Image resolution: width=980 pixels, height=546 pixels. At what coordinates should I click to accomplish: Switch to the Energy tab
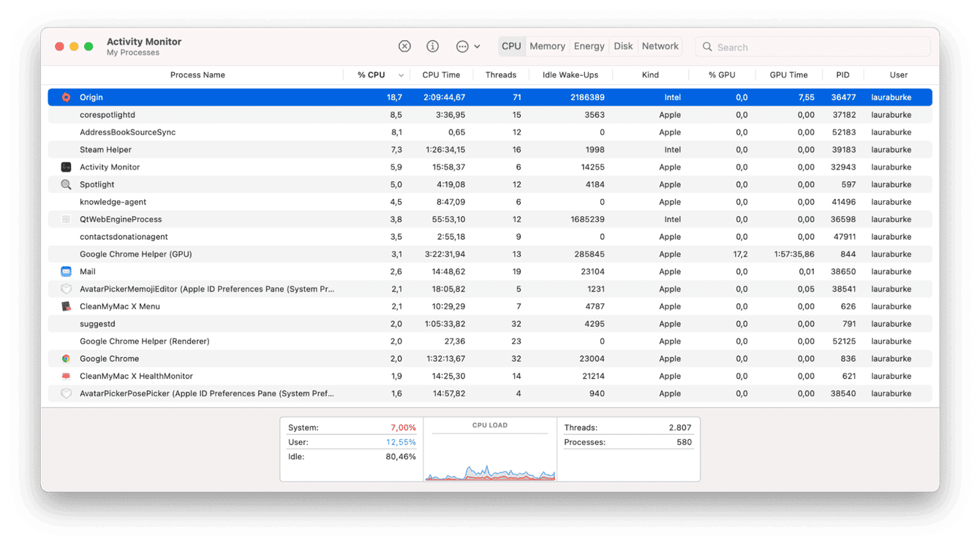589,46
